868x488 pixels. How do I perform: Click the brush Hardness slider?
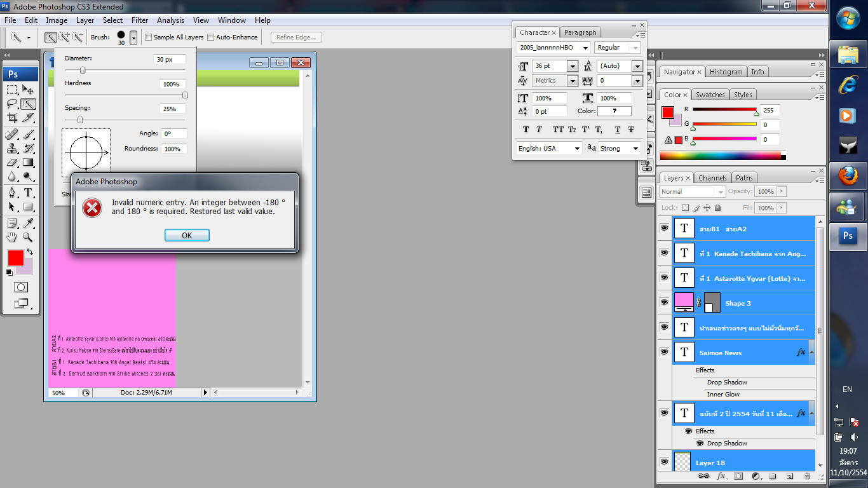click(125, 95)
